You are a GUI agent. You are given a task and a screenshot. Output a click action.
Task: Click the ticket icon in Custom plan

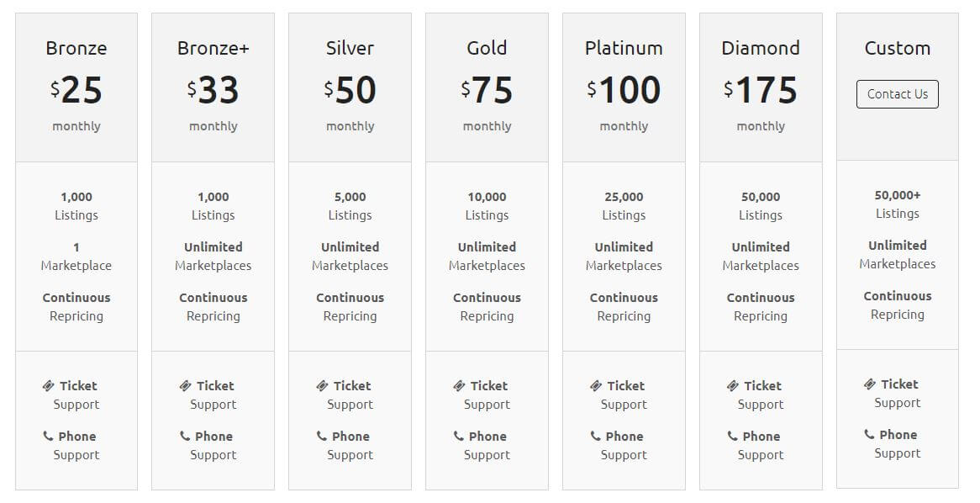pyautogui.click(x=870, y=384)
